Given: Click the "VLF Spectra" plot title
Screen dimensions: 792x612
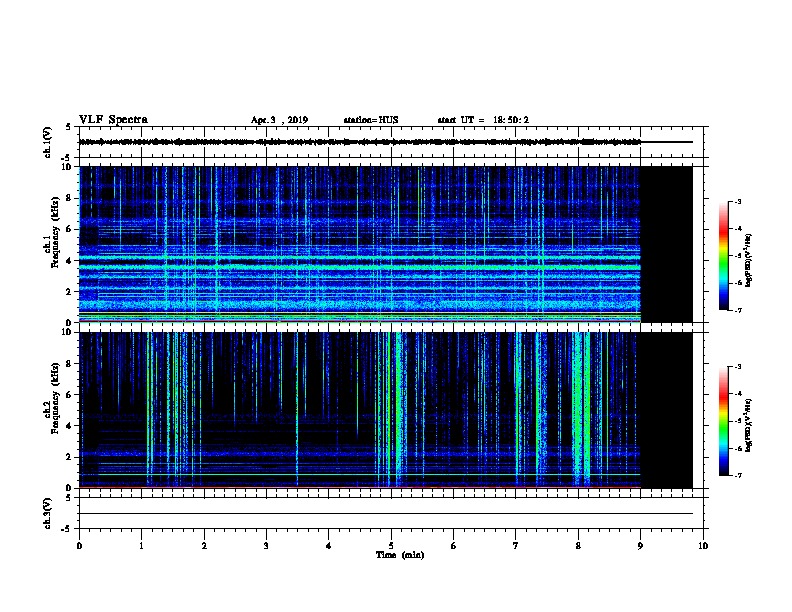Looking at the screenshot, I should point(113,120).
